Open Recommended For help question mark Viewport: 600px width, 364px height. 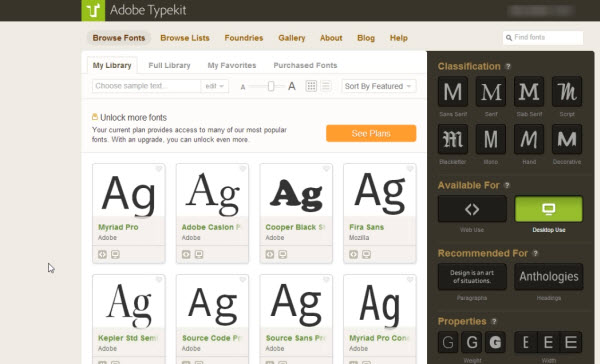(535, 253)
